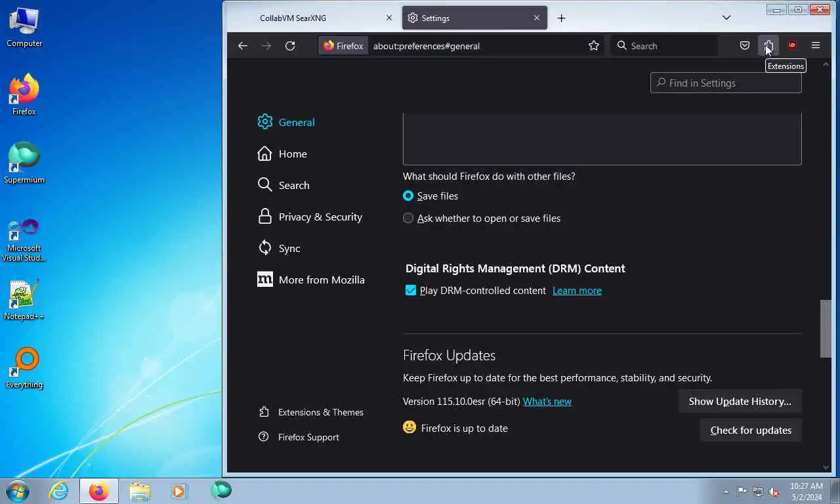Select the Everything desktop shortcut

[x=24, y=368]
